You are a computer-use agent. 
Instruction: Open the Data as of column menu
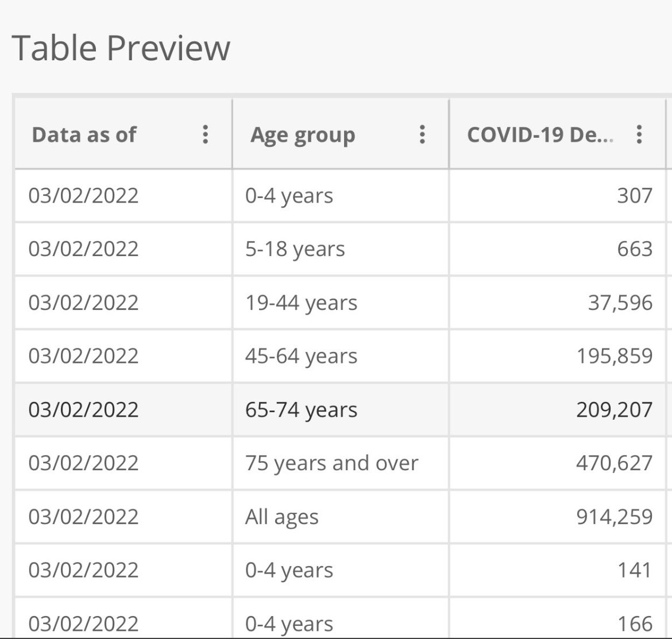pos(205,134)
